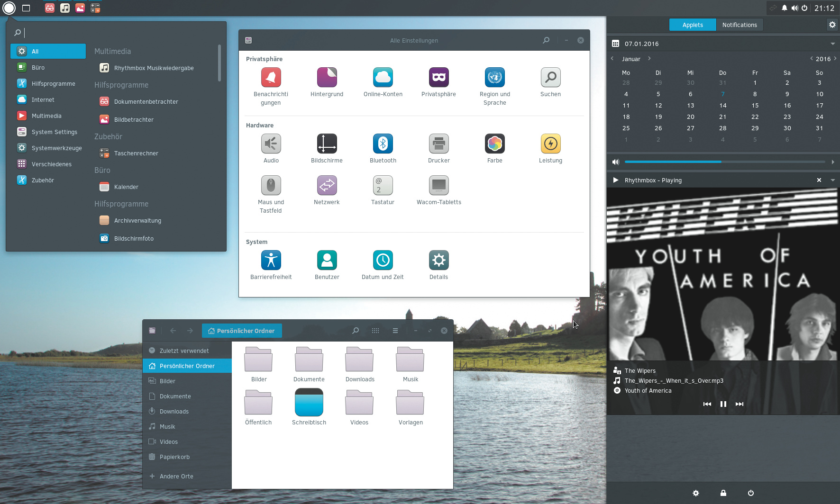Open the Schreibtisch folder

point(309,403)
